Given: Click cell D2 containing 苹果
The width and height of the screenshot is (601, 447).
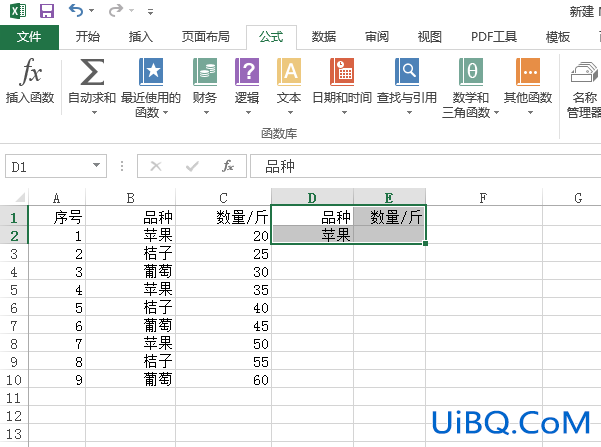Looking at the screenshot, I should [312, 235].
